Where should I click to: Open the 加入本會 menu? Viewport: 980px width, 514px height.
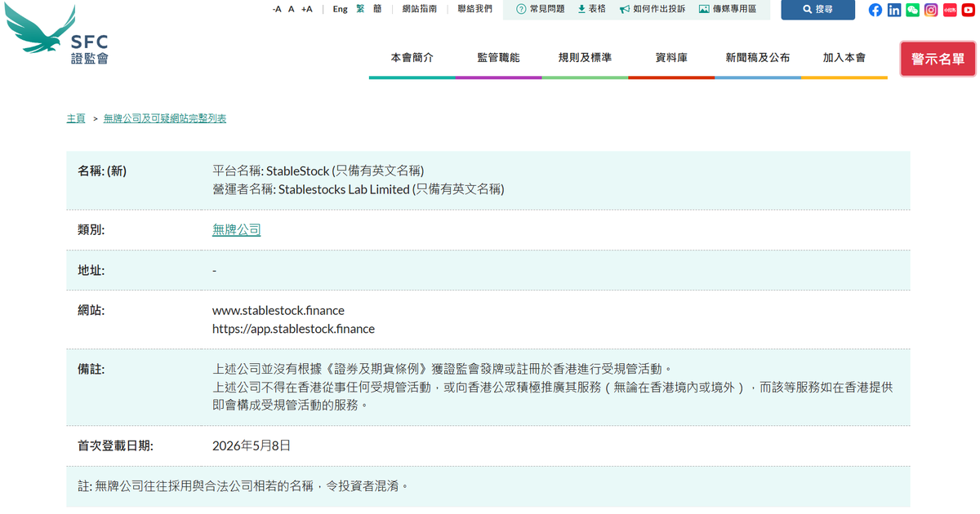(x=844, y=58)
